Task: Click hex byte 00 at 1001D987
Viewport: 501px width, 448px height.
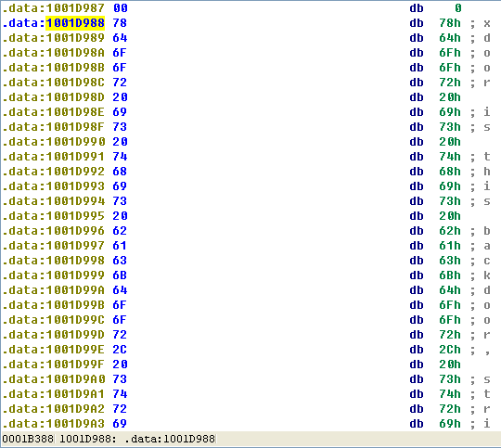Action: pos(120,8)
